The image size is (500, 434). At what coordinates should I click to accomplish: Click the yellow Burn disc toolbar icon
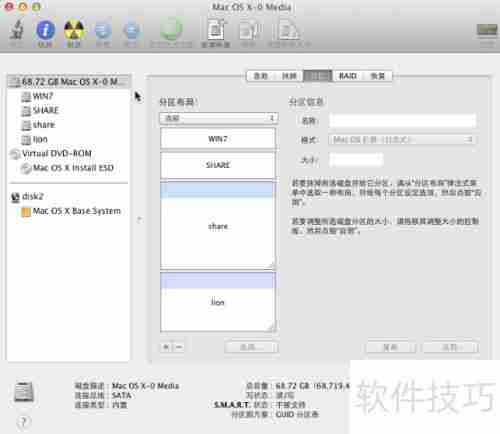pos(74,30)
